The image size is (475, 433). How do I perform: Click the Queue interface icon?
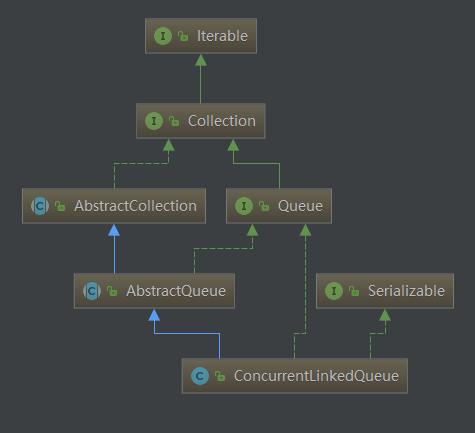point(244,206)
